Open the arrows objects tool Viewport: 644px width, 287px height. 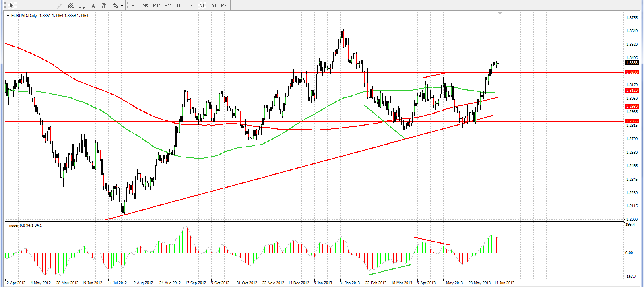click(116, 6)
